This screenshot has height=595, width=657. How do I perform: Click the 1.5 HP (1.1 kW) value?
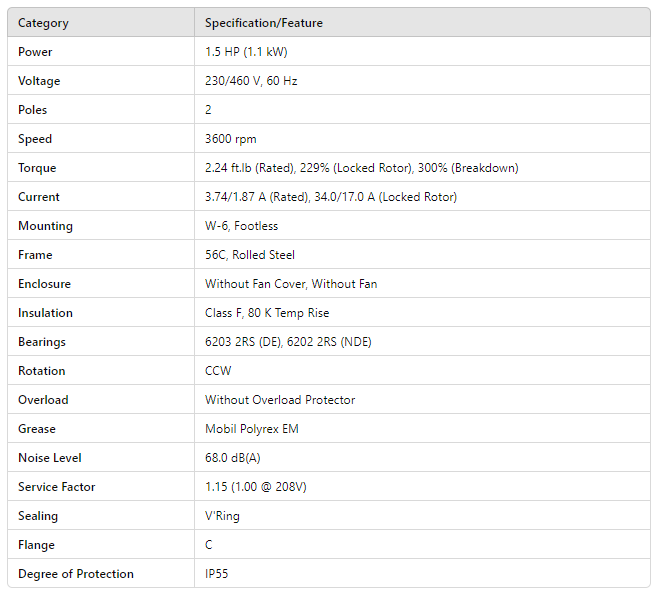tap(246, 52)
